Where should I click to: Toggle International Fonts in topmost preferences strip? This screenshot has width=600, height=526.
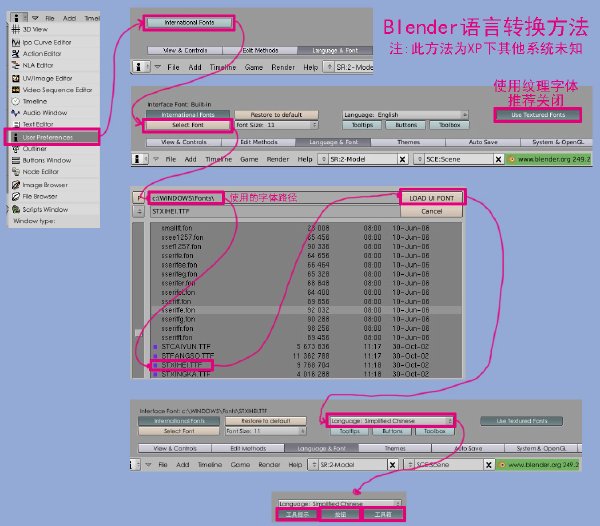pos(189,23)
